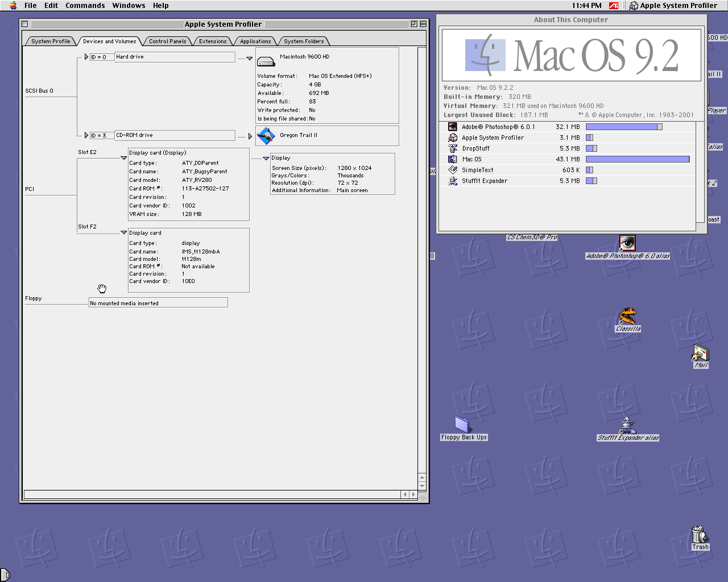The width and height of the screenshot is (728, 582).
Task: Click the System Profiler window collapse box
Action: [x=423, y=24]
